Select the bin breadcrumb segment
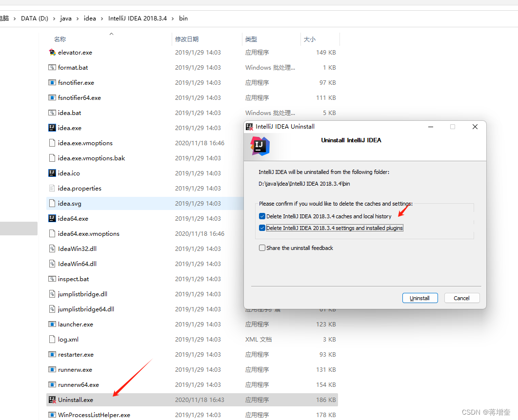The height and width of the screenshot is (420, 518). [183, 19]
